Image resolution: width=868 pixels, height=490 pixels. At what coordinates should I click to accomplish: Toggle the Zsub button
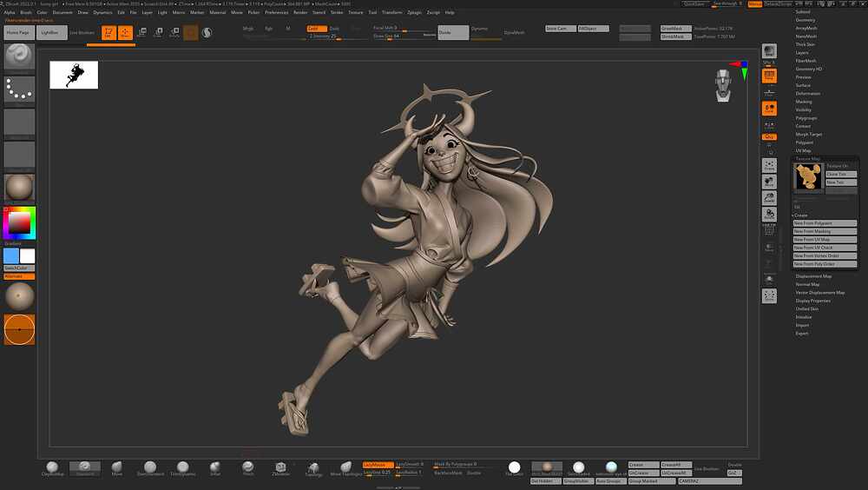coord(334,29)
